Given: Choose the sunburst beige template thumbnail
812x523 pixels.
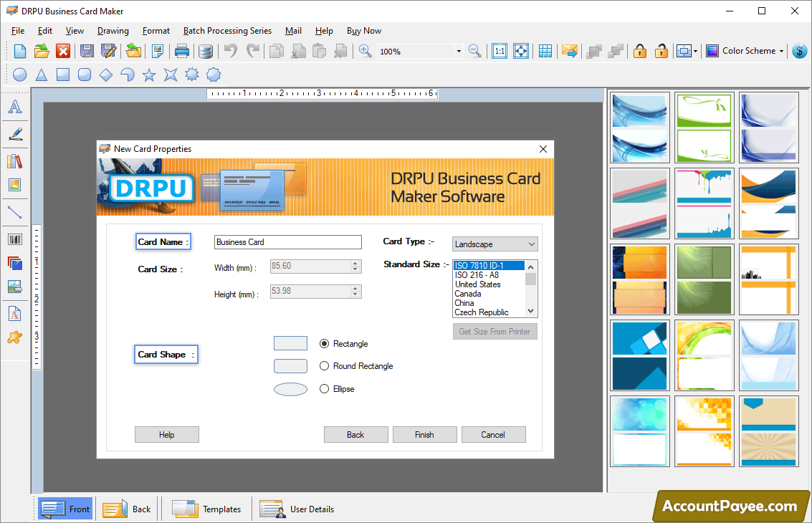Looking at the screenshot, I should click(x=768, y=431).
